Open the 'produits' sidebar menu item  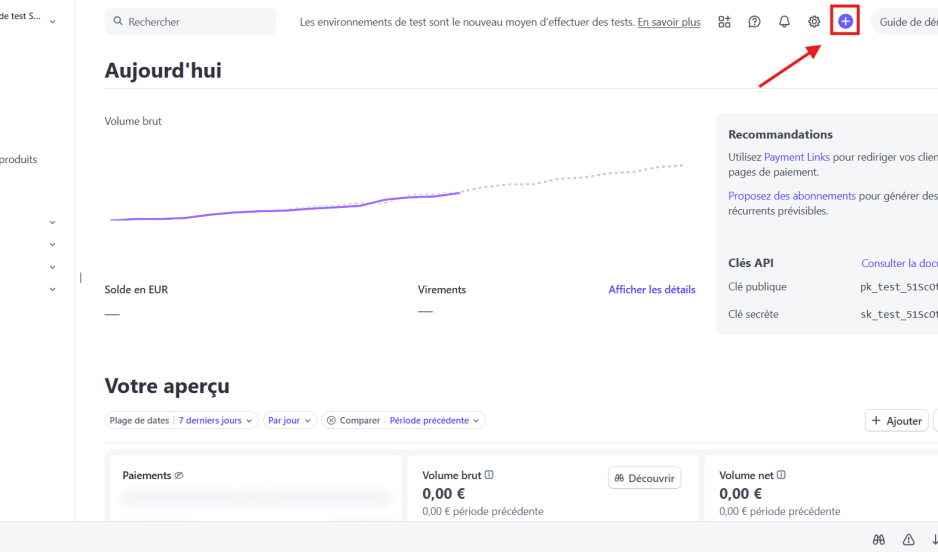click(x=18, y=159)
